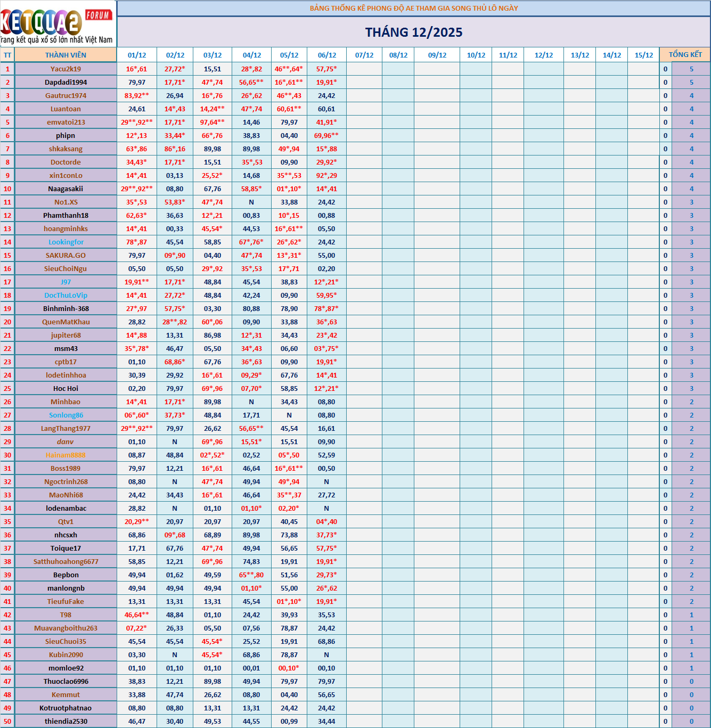Click on member Hainam8888
Screen dimensions: 711x728
[66, 455]
